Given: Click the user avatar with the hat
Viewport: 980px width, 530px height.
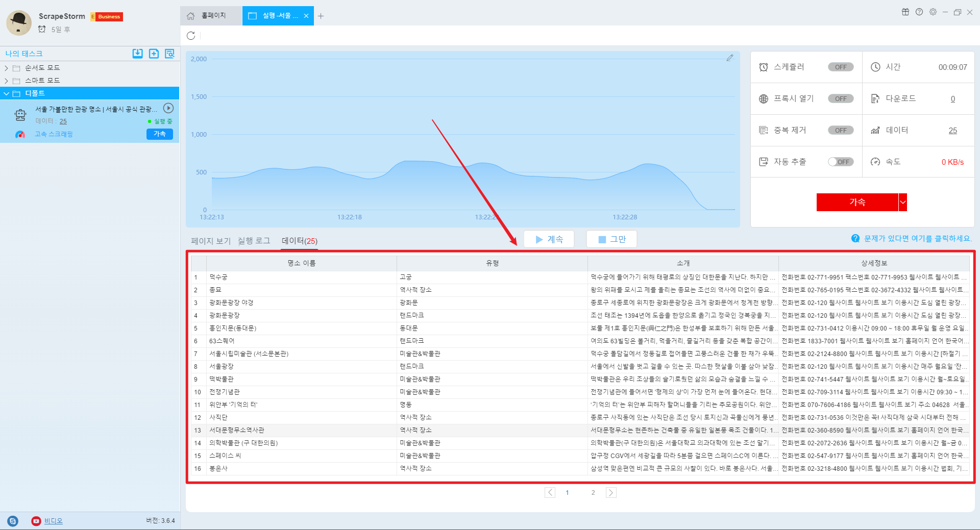Looking at the screenshot, I should point(19,22).
